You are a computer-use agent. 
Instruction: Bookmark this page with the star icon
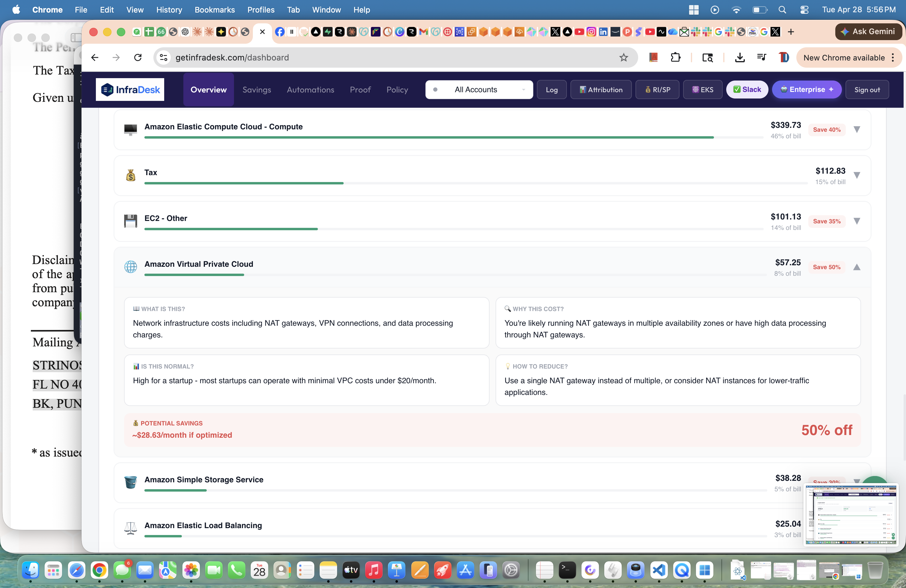click(623, 57)
